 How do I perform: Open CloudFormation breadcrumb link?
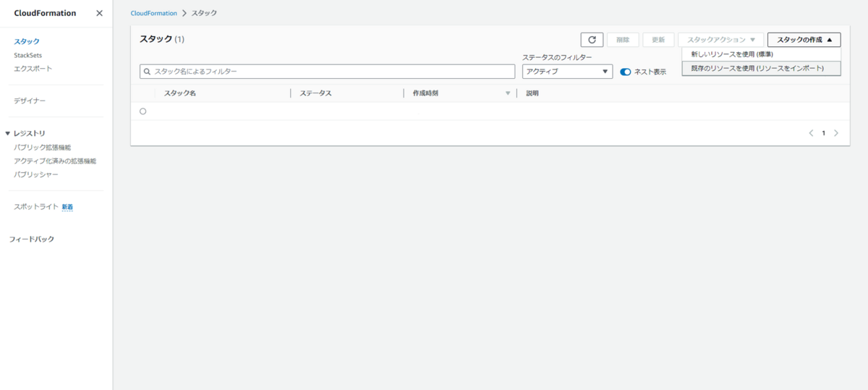click(154, 13)
